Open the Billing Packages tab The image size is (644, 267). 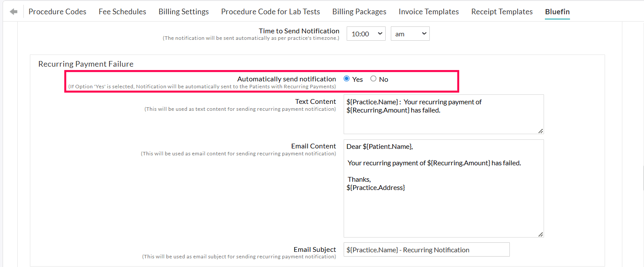[x=359, y=11]
